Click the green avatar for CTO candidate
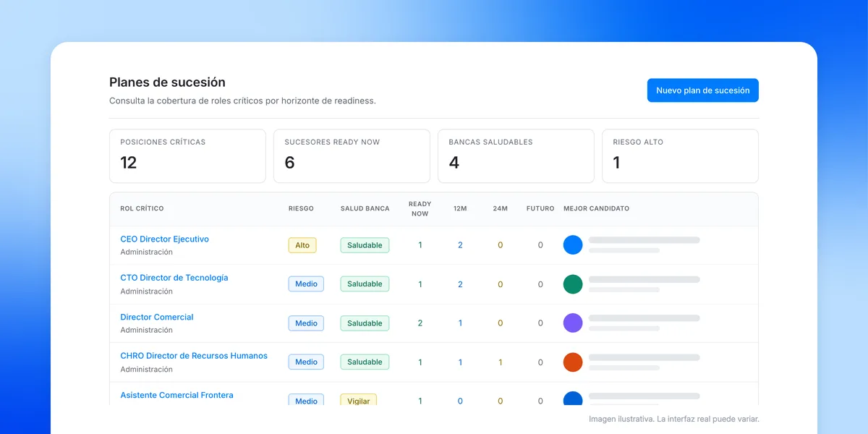Image resolution: width=868 pixels, height=434 pixels. coord(573,284)
